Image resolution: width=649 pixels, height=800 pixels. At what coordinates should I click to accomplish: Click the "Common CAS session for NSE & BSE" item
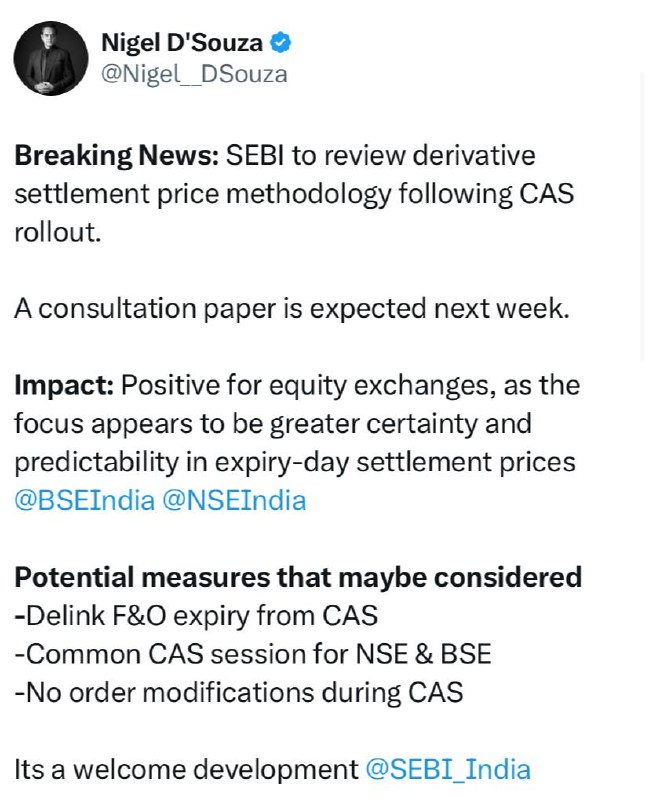[x=253, y=654]
